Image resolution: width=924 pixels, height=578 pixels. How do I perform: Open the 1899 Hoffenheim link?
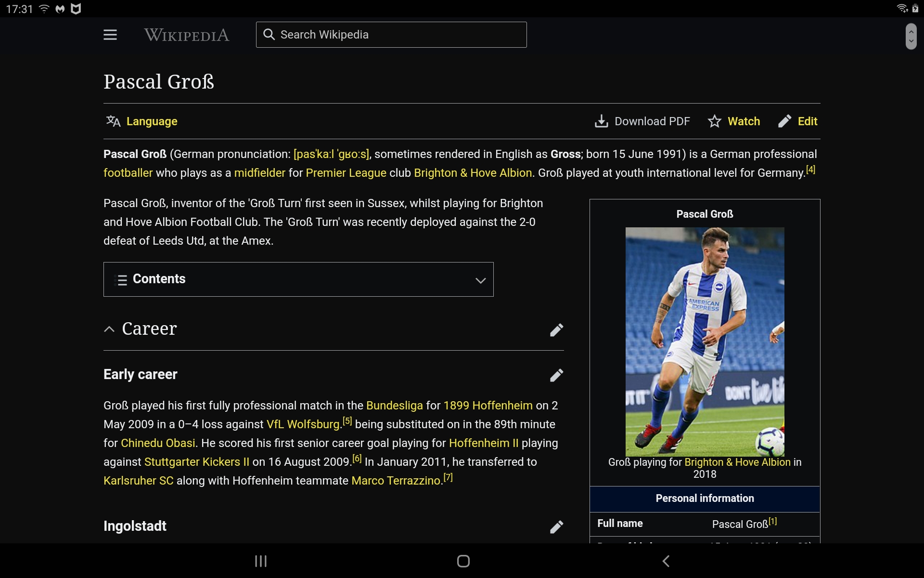(488, 406)
